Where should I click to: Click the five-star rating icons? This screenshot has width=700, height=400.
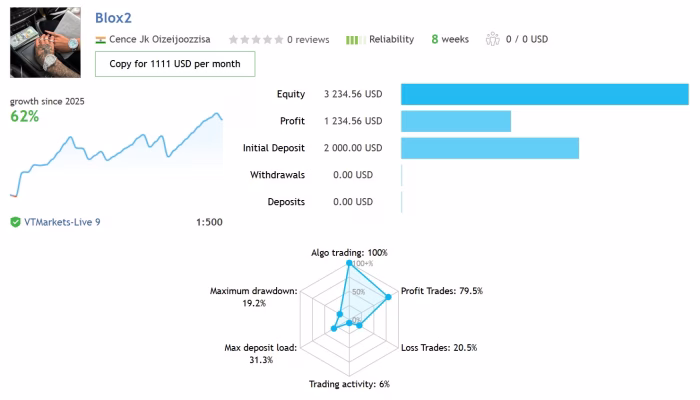point(256,40)
